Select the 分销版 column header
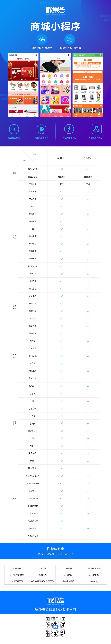 88,158
